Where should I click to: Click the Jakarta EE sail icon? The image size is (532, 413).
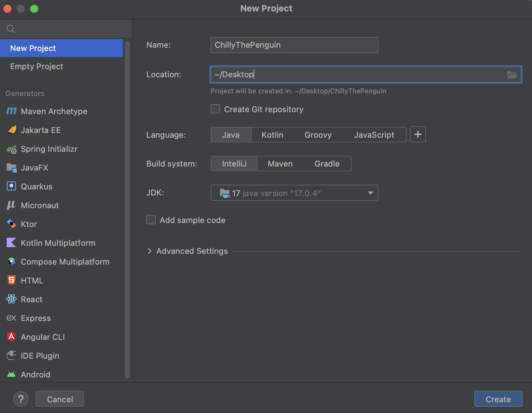(x=12, y=130)
